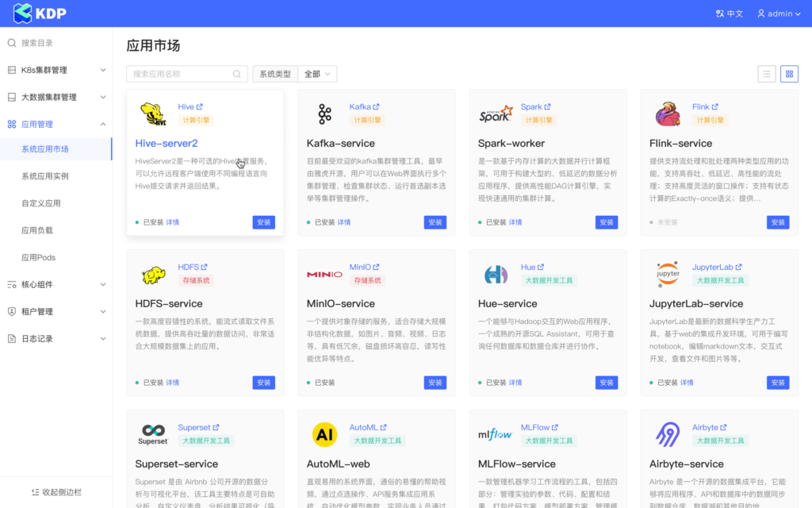
Task: Click the 应用管理 grid icon
Action: tap(11, 124)
